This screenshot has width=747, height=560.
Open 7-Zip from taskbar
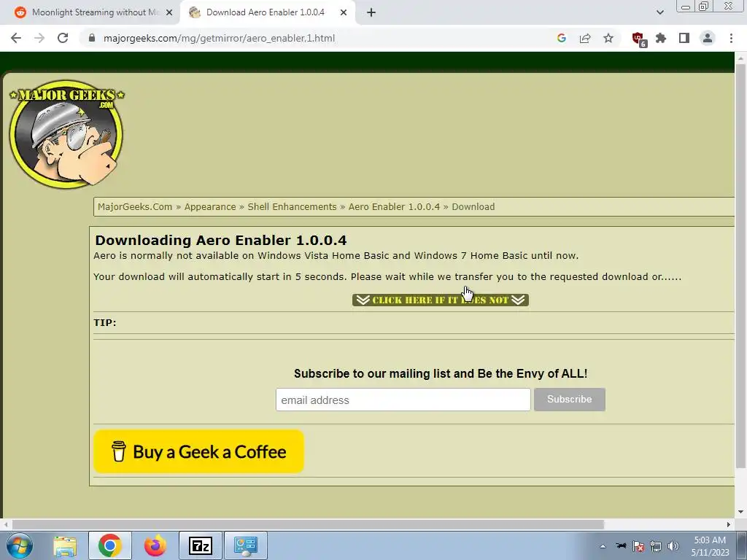pyautogui.click(x=201, y=545)
